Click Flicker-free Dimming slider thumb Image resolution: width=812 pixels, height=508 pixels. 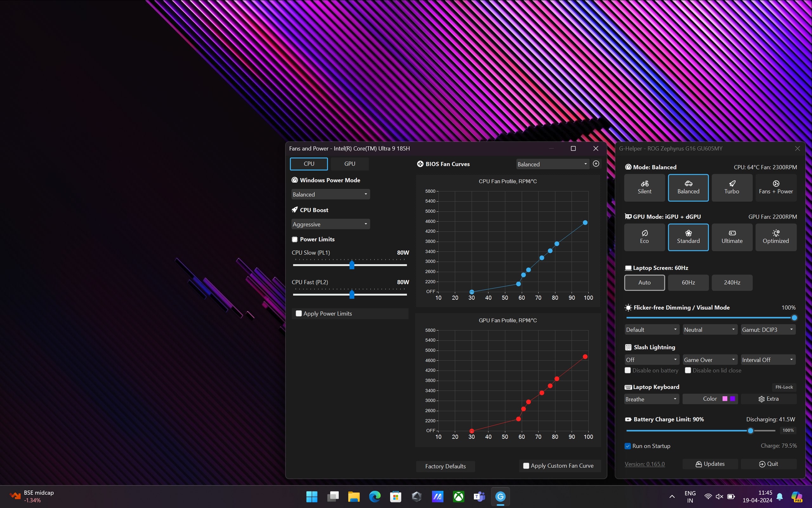(x=794, y=318)
